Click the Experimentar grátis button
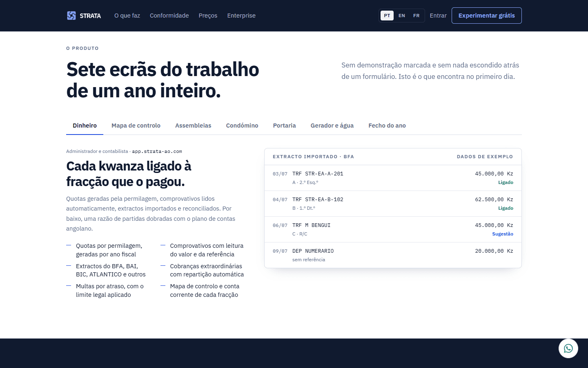The width and height of the screenshot is (588, 368). [x=487, y=16]
